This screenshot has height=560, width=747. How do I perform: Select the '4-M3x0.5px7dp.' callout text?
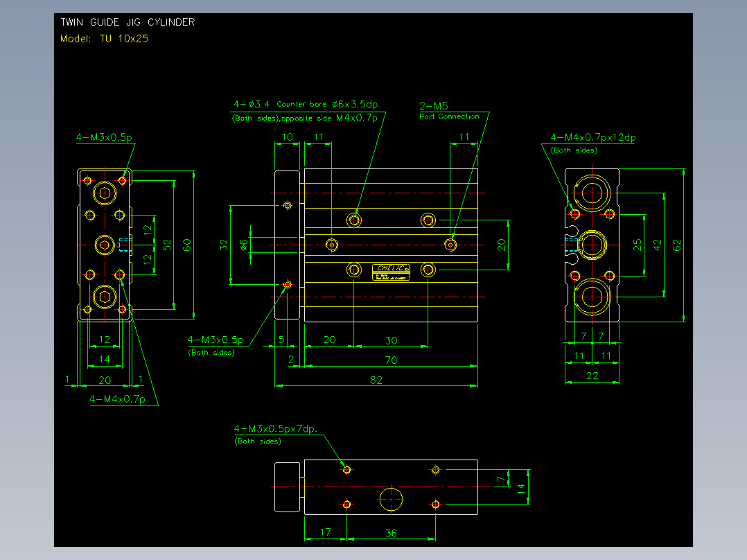tap(275, 428)
